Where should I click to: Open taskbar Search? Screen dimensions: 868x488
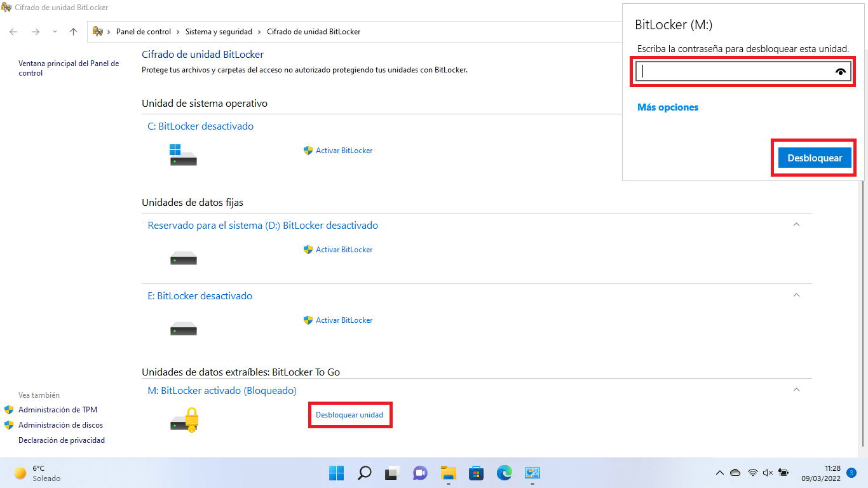point(365,473)
